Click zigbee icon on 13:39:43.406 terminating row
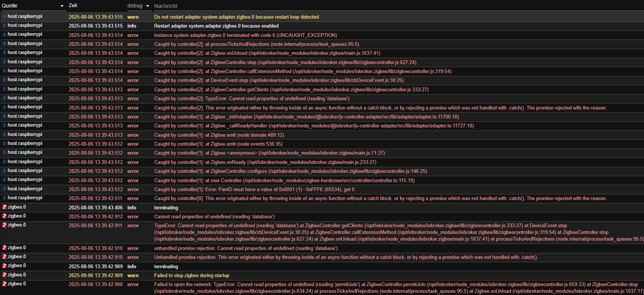 [4, 207]
